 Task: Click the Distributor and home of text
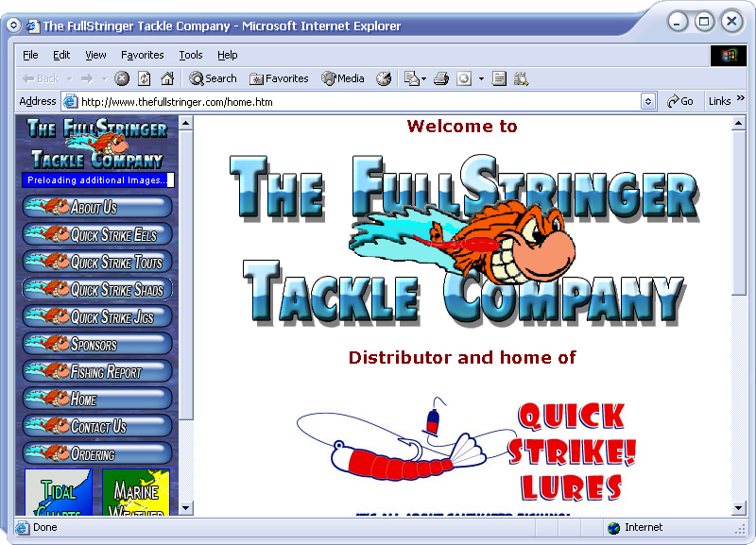[x=462, y=358]
